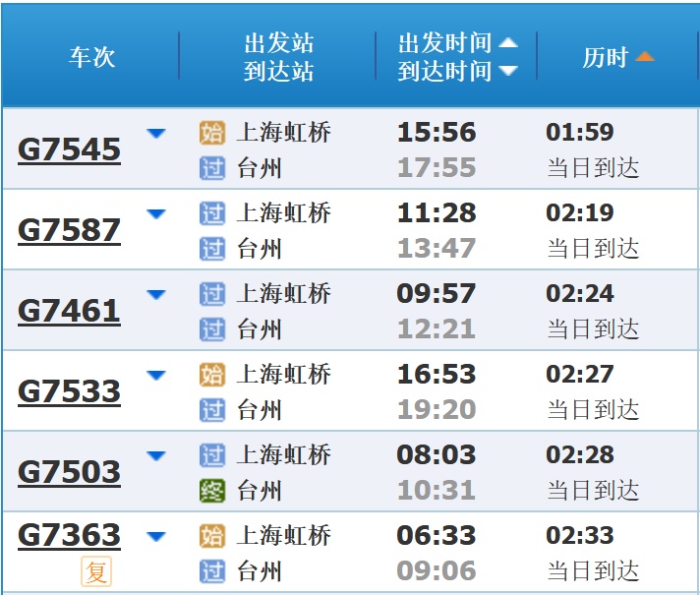Click the 过 icon next to 上海虹桥 for G7587
700x595 pixels.
(x=212, y=213)
